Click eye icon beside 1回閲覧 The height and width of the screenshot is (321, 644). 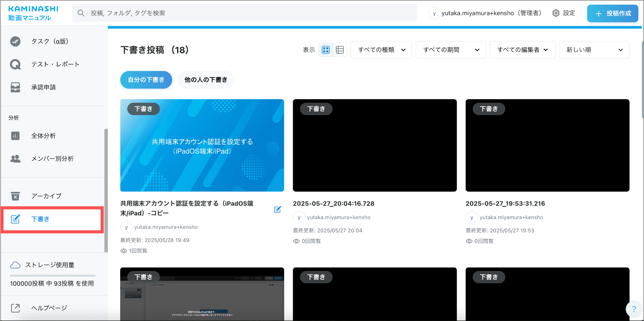(124, 251)
